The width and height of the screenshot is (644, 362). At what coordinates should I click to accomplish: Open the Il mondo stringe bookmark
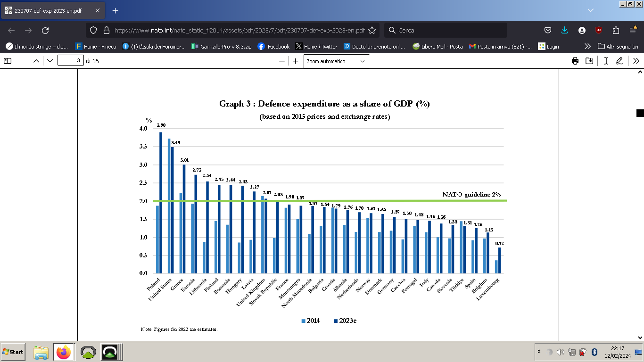pyautogui.click(x=37, y=46)
